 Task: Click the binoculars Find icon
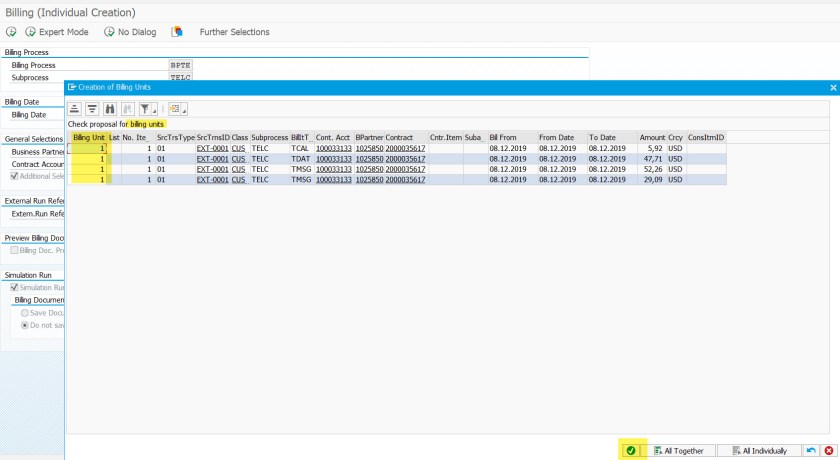[x=110, y=109]
